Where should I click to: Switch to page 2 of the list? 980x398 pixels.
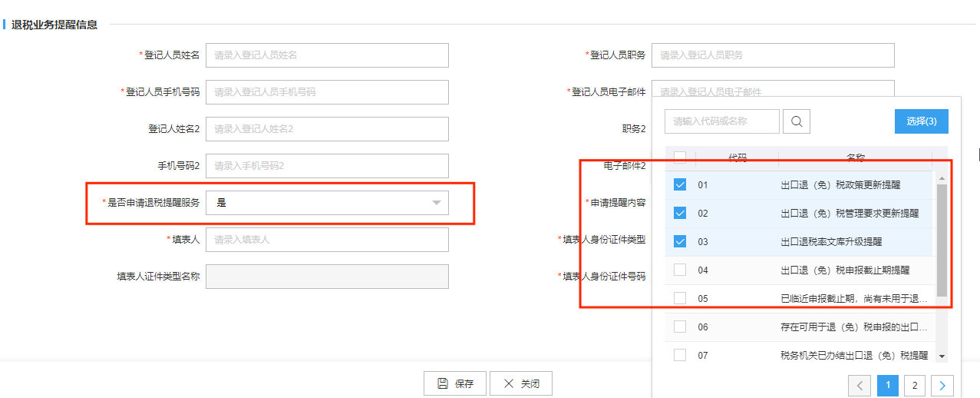click(915, 385)
